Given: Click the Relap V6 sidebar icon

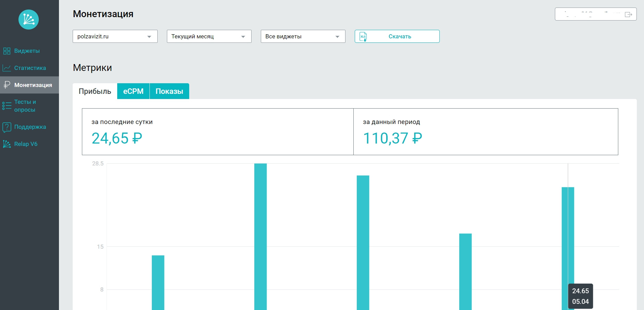Looking at the screenshot, I should [x=7, y=144].
